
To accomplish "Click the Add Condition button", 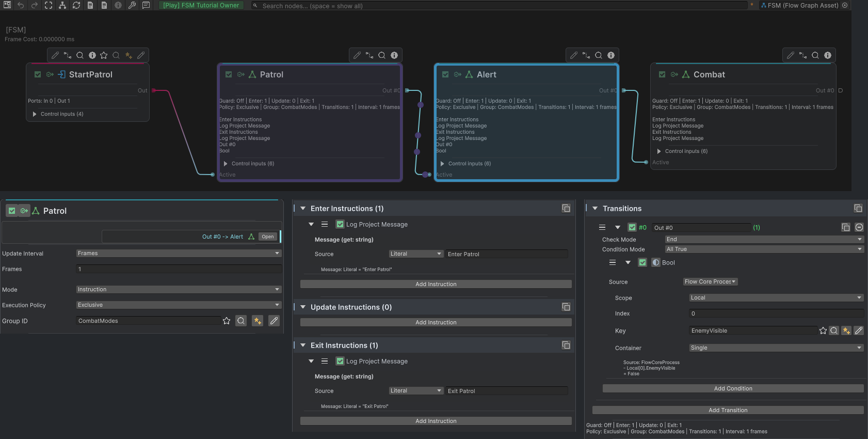I will pos(733,388).
